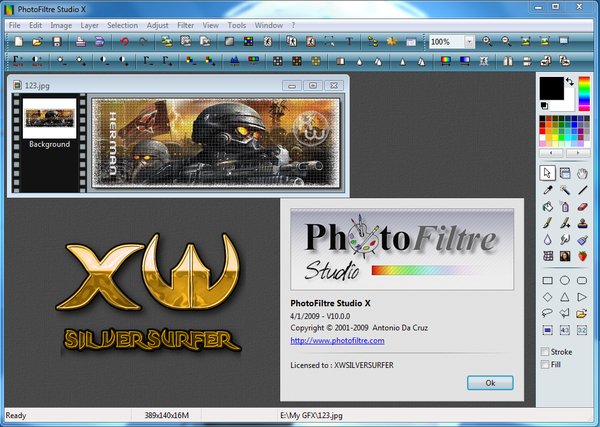Select the Pointer selection tool
Screen dimensions: 600x427
547,173
